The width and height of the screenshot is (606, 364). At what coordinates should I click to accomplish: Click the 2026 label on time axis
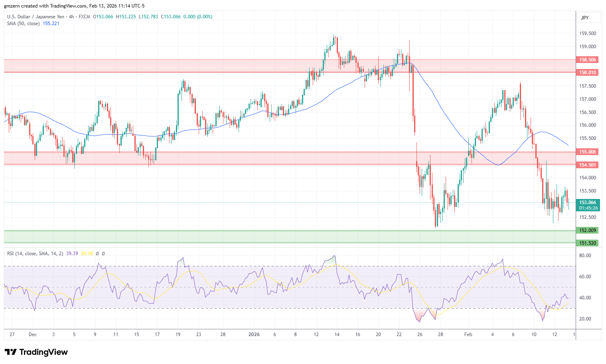pyautogui.click(x=254, y=334)
